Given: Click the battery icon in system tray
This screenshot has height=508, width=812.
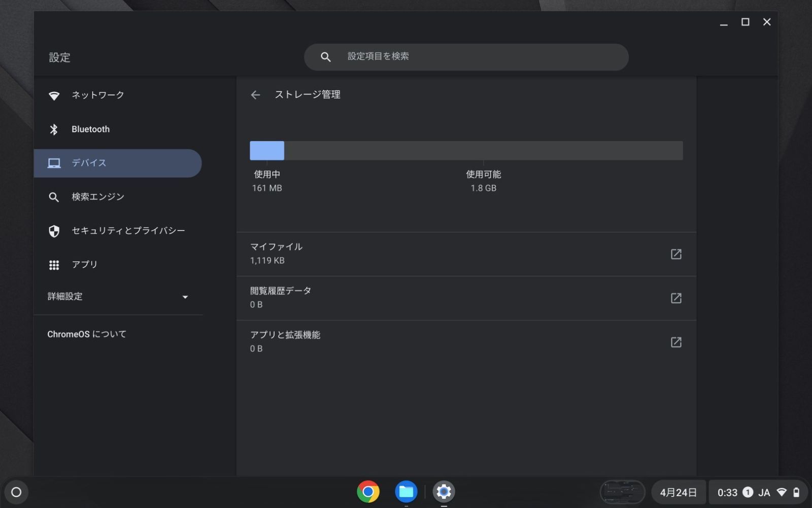Looking at the screenshot, I should click(796, 492).
